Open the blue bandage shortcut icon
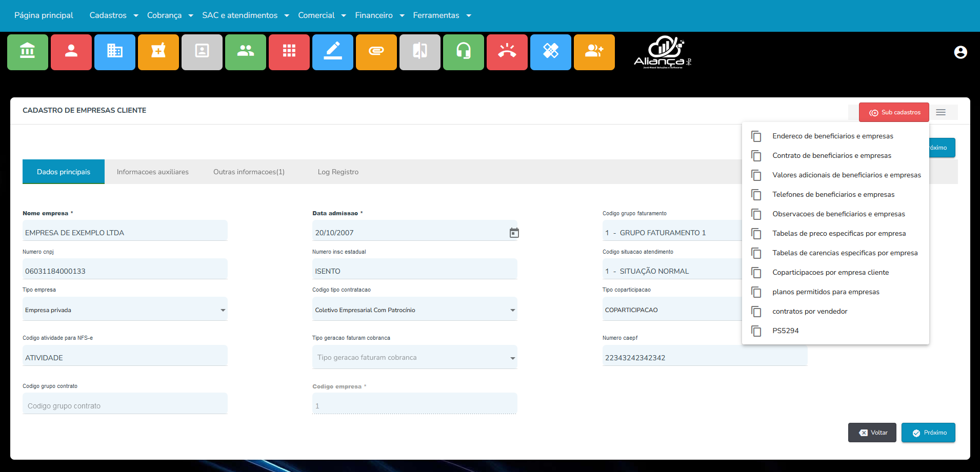 pos(551,52)
